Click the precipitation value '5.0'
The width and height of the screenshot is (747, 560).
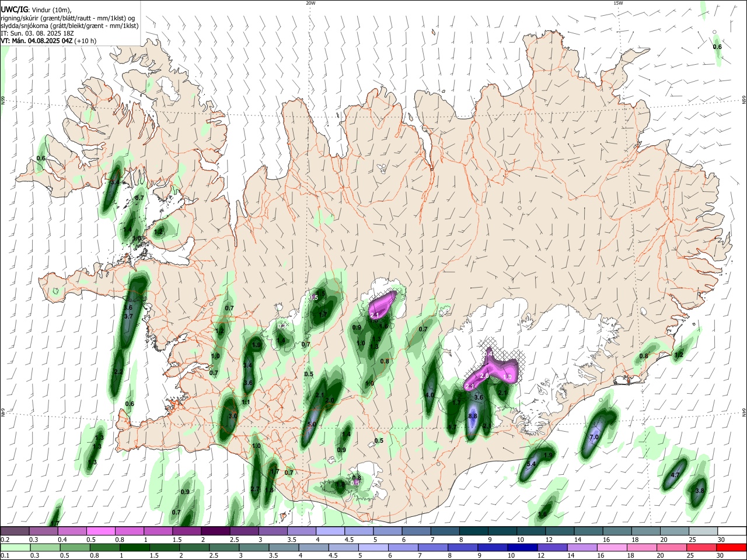(x=312, y=424)
